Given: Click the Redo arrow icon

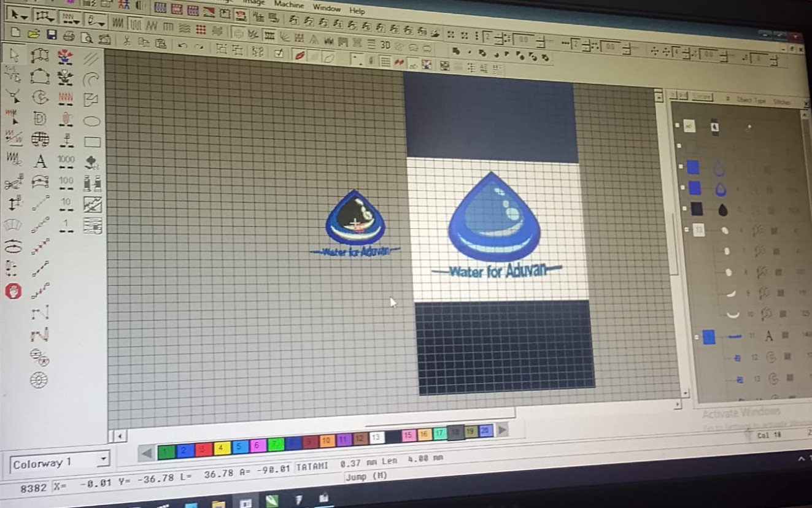Looking at the screenshot, I should [199, 47].
